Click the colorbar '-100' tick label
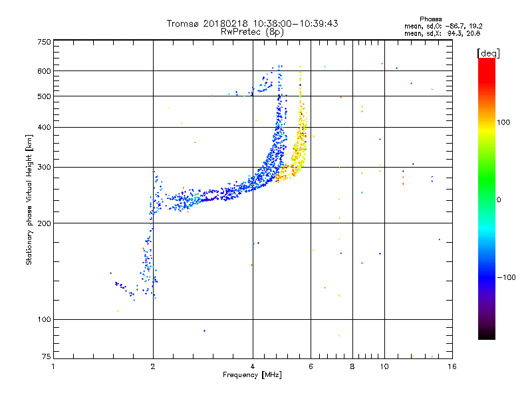Screen dimensions: 532x399 [x=506, y=277]
